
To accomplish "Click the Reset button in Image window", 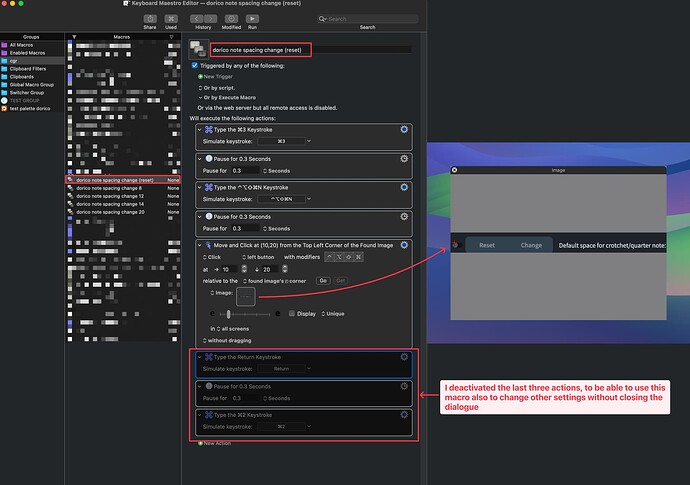I will (x=487, y=245).
